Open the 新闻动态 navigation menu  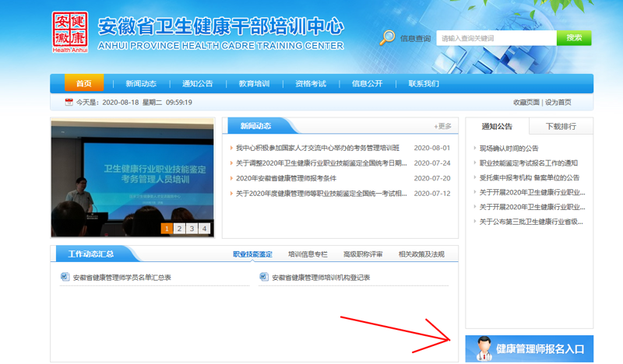[x=141, y=84]
